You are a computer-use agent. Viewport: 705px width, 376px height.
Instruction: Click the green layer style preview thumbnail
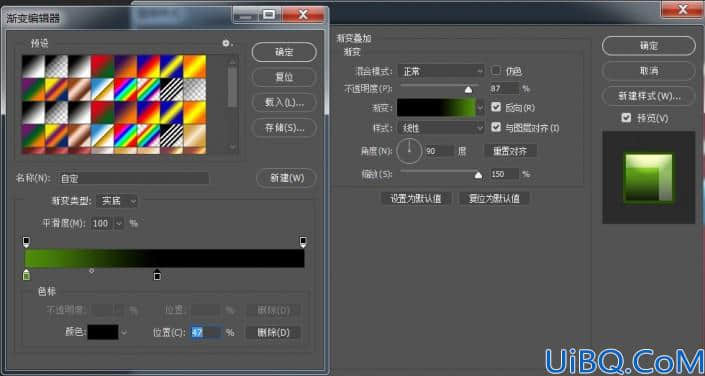(x=648, y=177)
